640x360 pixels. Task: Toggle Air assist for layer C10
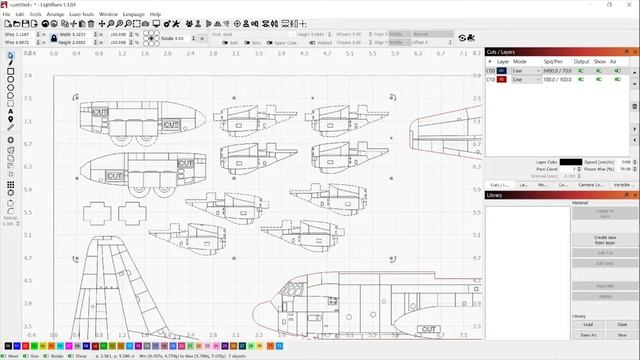point(618,79)
